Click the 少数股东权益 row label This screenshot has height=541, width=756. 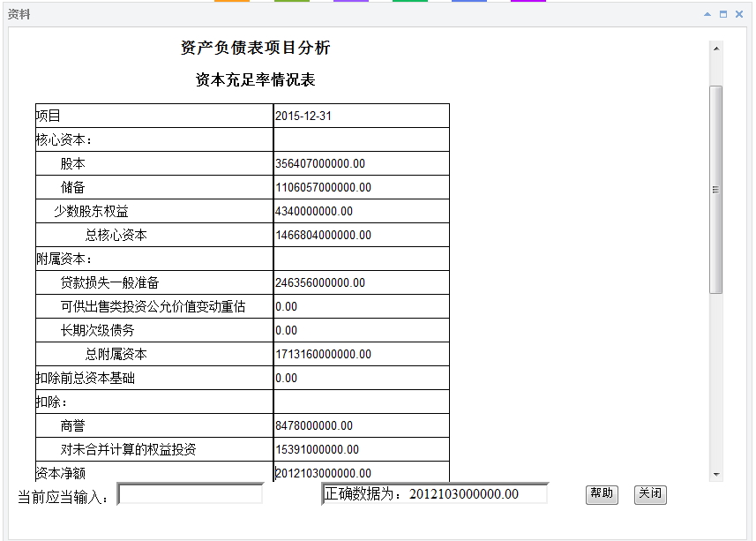[91, 211]
